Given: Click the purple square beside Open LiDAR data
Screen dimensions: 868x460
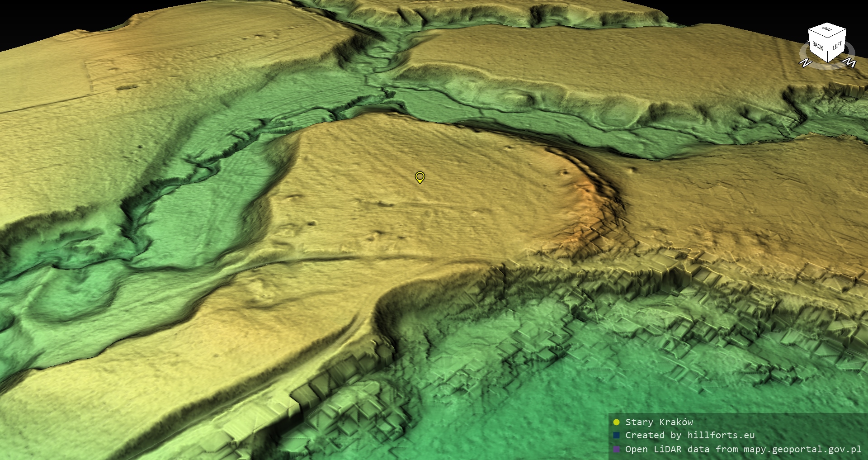Looking at the screenshot, I should pyautogui.click(x=616, y=449).
